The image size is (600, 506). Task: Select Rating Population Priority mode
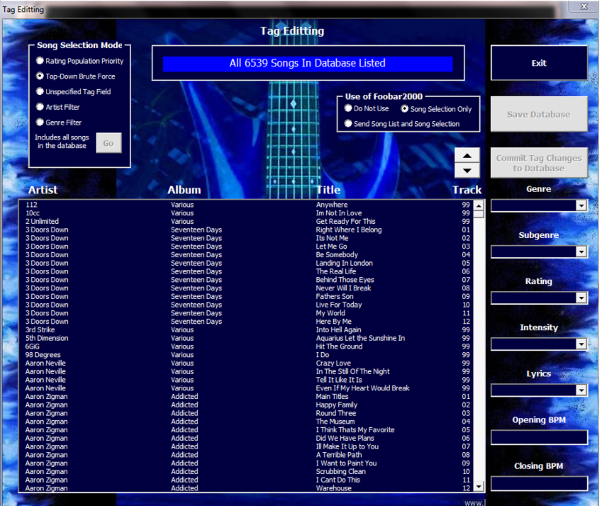(40, 61)
